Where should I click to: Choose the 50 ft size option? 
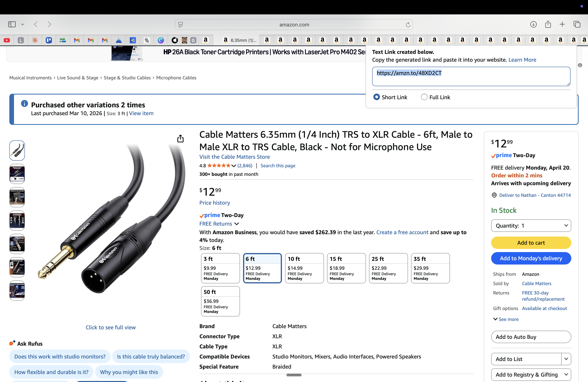220,301
